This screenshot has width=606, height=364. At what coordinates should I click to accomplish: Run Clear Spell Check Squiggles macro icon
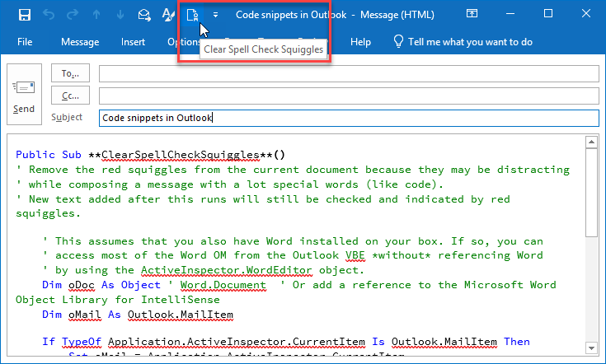tap(192, 15)
